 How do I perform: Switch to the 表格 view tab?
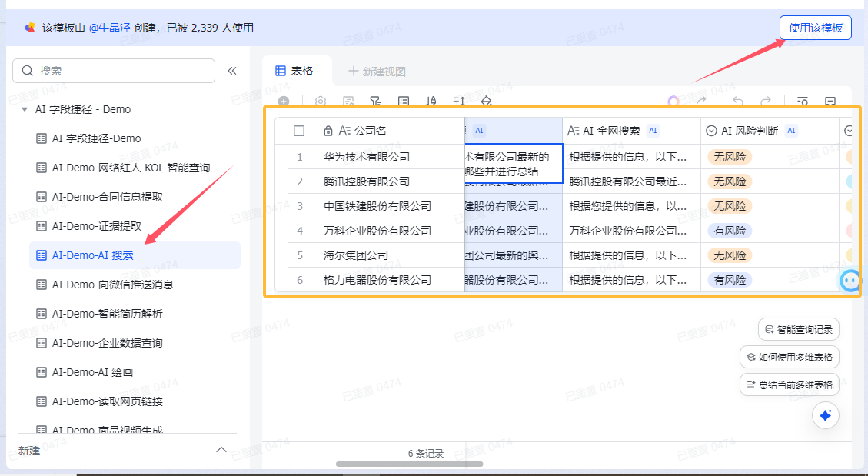click(x=295, y=71)
